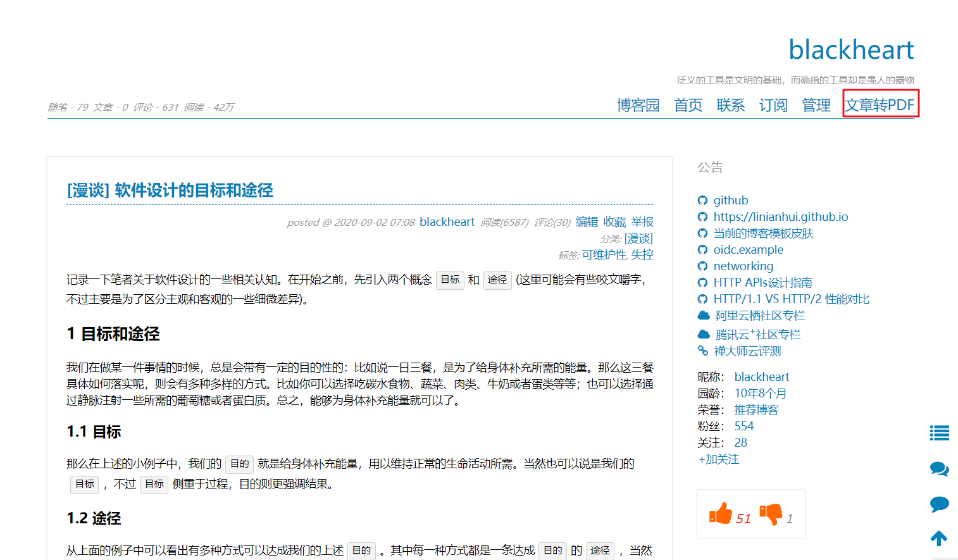
Task: Click the GitHub icon beside oidc.example
Action: tap(703, 249)
